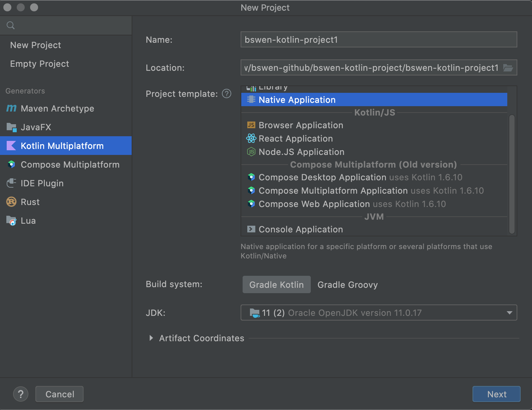The height and width of the screenshot is (410, 532).
Task: Click the Compose Web Application icon
Action: (x=251, y=204)
